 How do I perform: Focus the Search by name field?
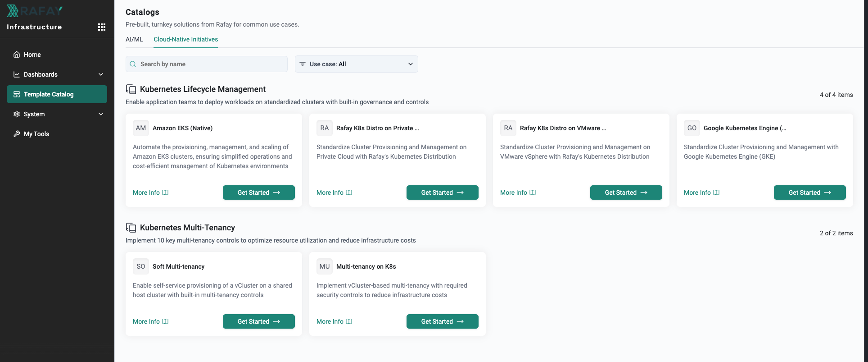[207, 64]
